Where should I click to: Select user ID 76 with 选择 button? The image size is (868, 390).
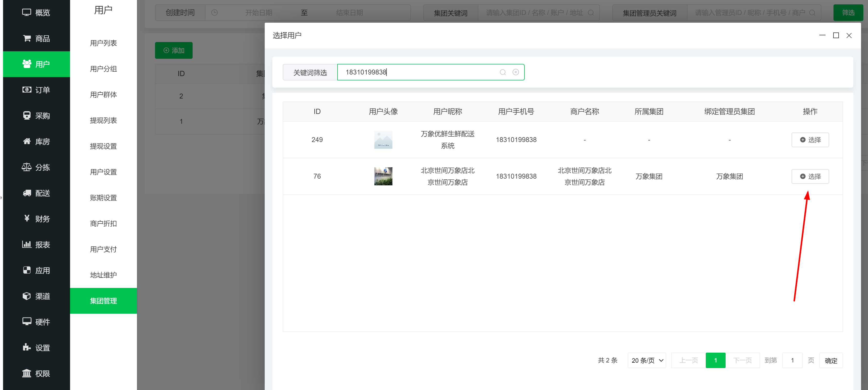pos(810,177)
